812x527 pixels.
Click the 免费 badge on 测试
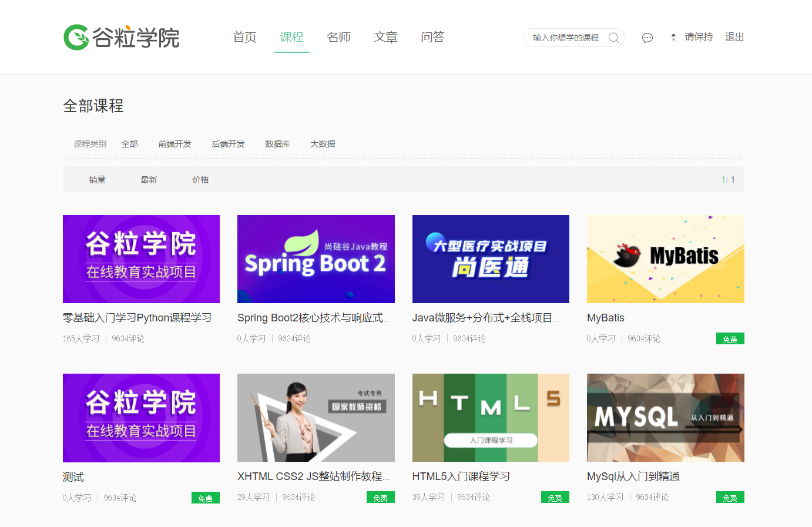coord(206,498)
